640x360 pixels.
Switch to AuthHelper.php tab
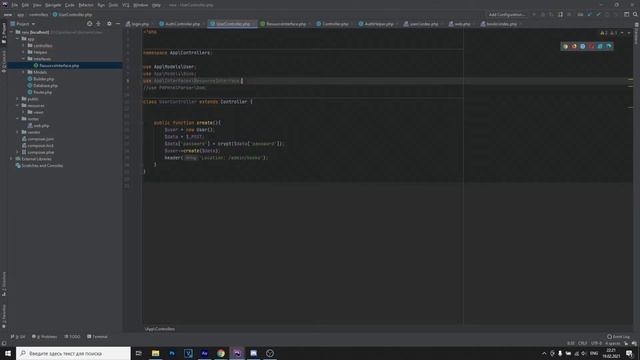click(376, 24)
